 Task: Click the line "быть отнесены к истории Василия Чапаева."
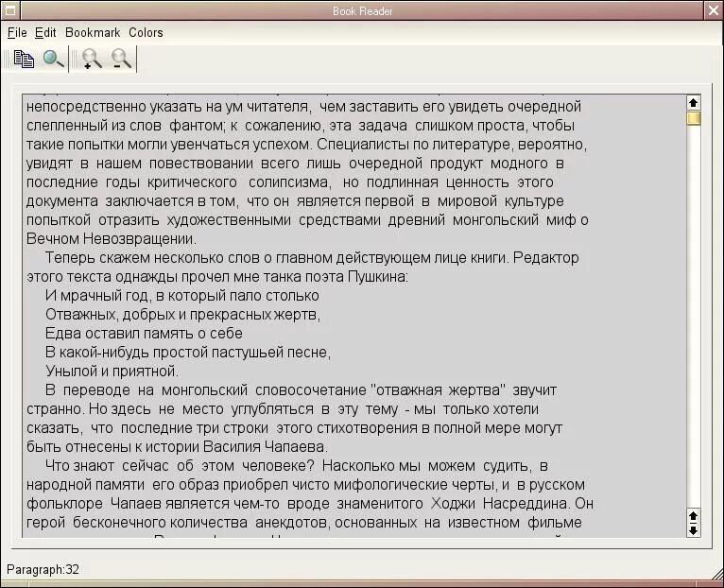point(177,447)
